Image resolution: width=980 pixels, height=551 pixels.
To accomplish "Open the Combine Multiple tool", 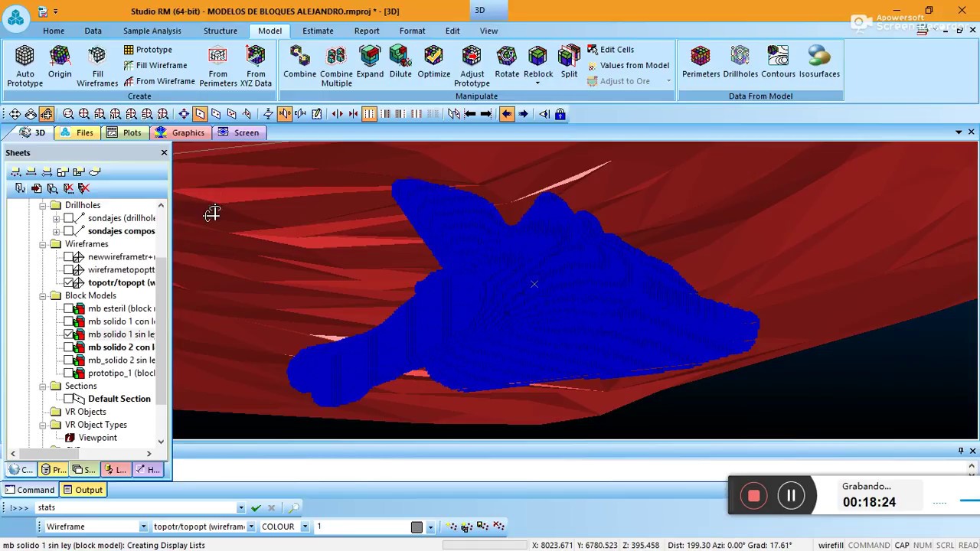I will (x=336, y=65).
